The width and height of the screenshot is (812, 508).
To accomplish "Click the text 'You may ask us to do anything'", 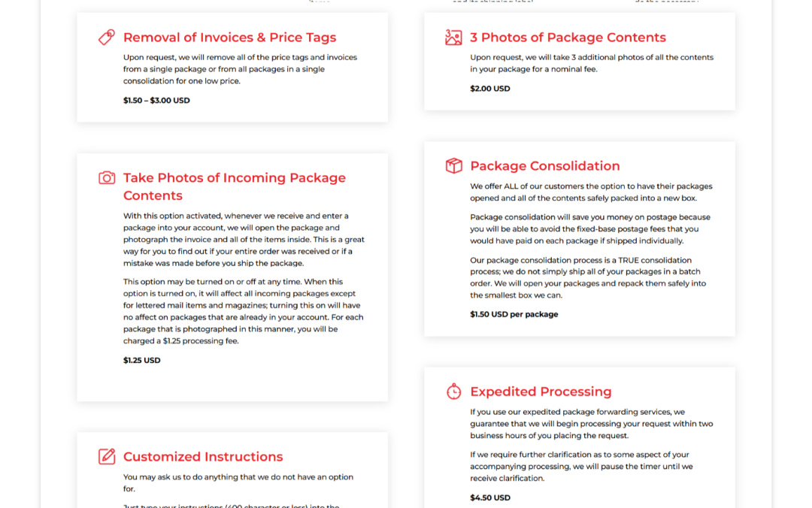I will pos(238,482).
